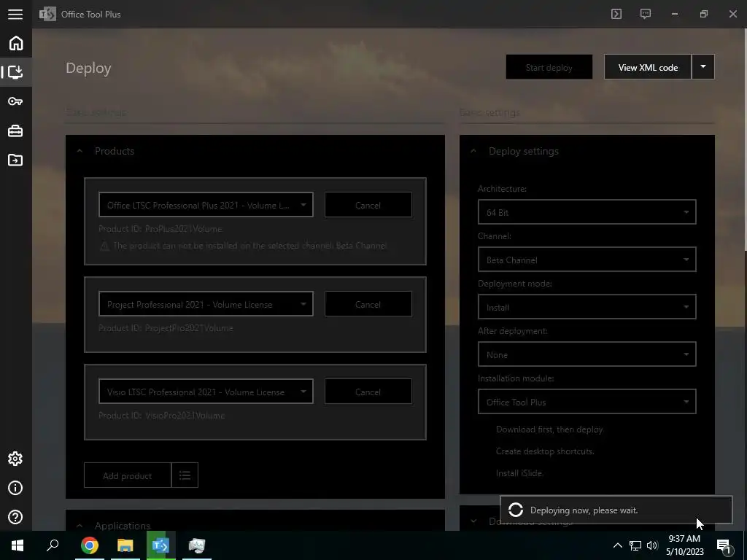The width and height of the screenshot is (747, 560).
Task: Show hidden system tray icons
Action: (x=617, y=545)
